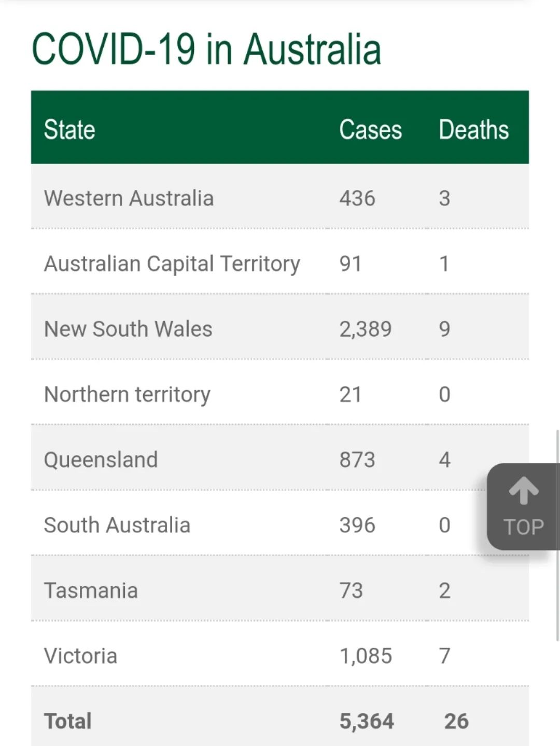Click New South Wales in the table
Viewport: 560px width, 746px height.
[129, 329]
